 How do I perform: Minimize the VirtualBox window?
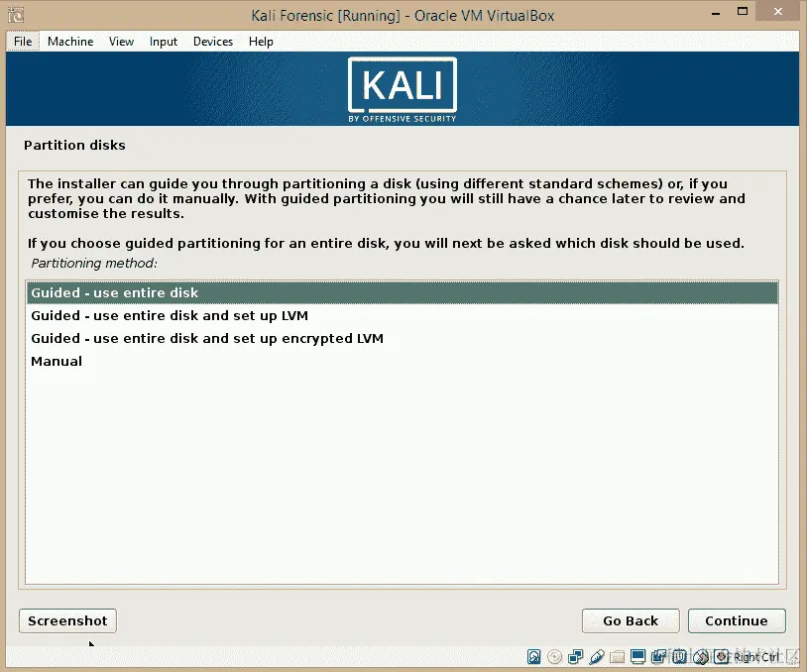point(716,13)
